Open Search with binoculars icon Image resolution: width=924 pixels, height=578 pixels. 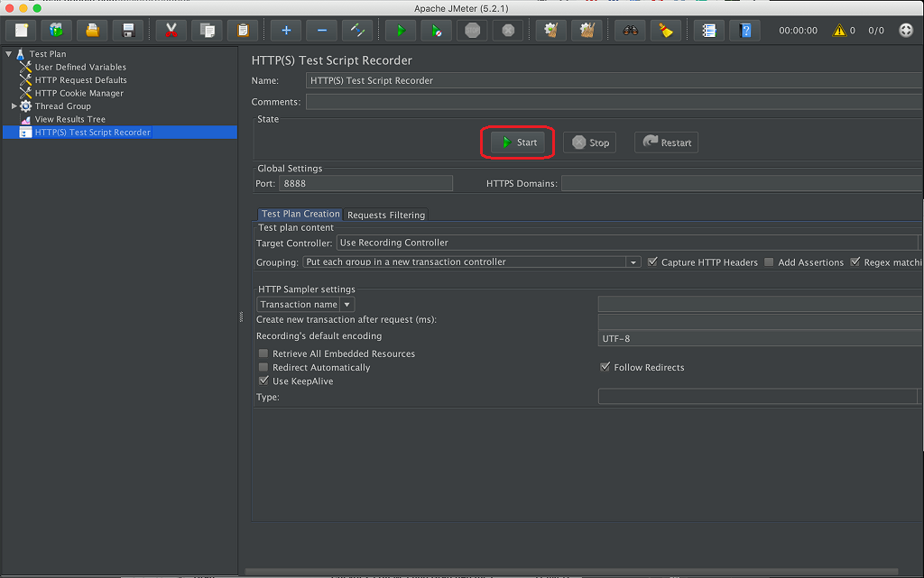pyautogui.click(x=631, y=31)
